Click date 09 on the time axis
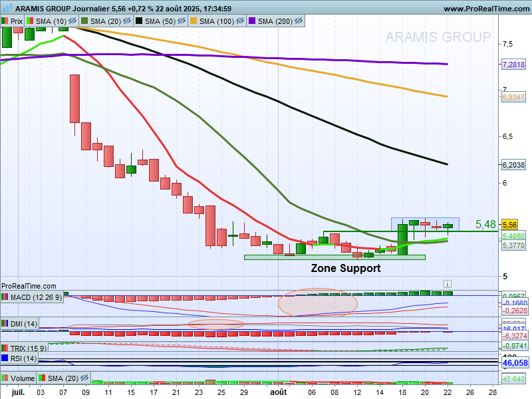This screenshot has width=532, height=399. (86, 392)
